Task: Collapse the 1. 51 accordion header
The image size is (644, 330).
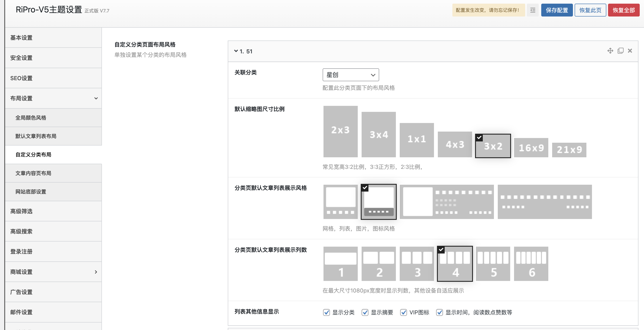Action: pyautogui.click(x=433, y=51)
